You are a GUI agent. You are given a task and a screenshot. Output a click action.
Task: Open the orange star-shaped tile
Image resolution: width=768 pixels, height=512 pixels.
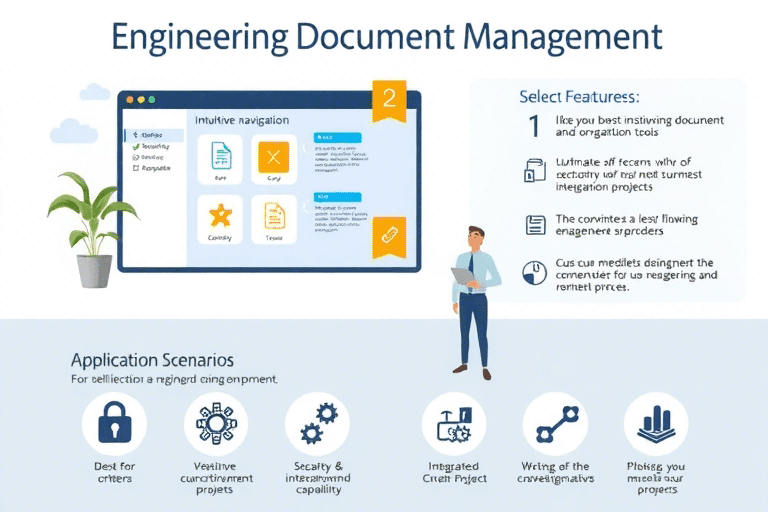point(220,216)
